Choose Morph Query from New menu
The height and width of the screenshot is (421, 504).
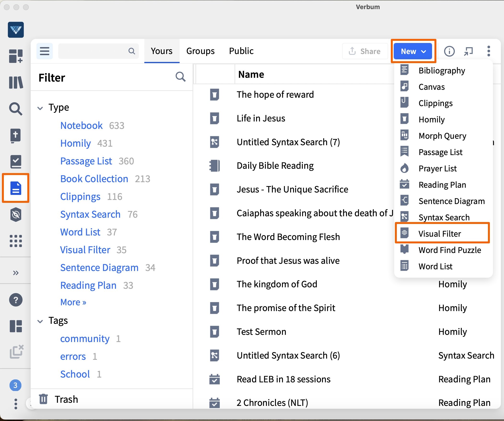(443, 136)
